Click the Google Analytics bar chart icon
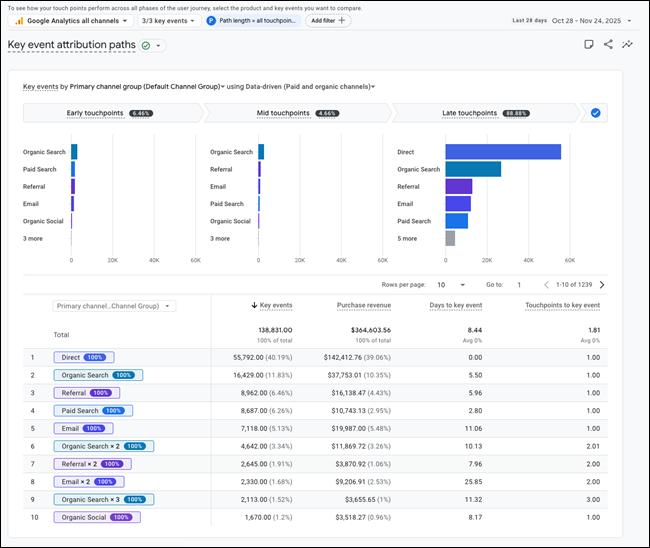 19,21
